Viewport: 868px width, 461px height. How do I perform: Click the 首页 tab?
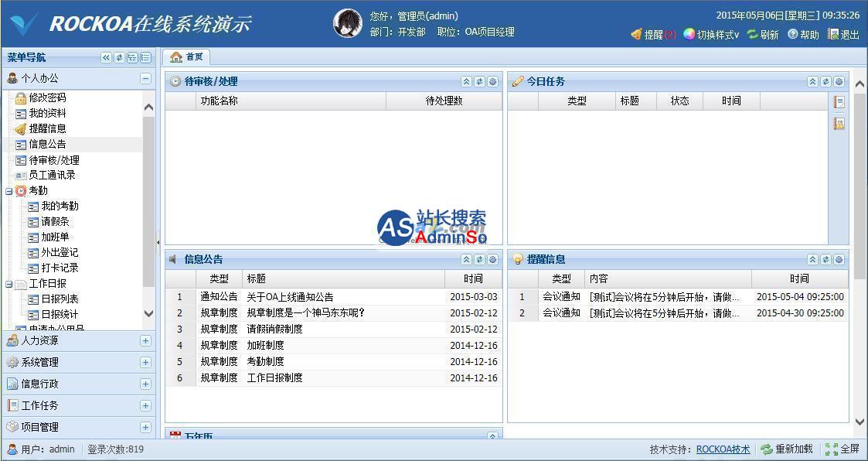[186, 57]
